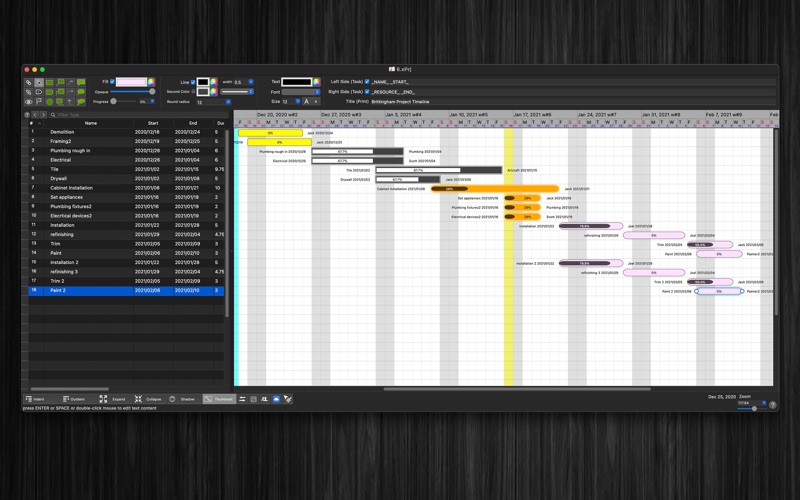Screen dimensions: 800x500
Task: Open the text Size dropdown
Action: pos(298,102)
